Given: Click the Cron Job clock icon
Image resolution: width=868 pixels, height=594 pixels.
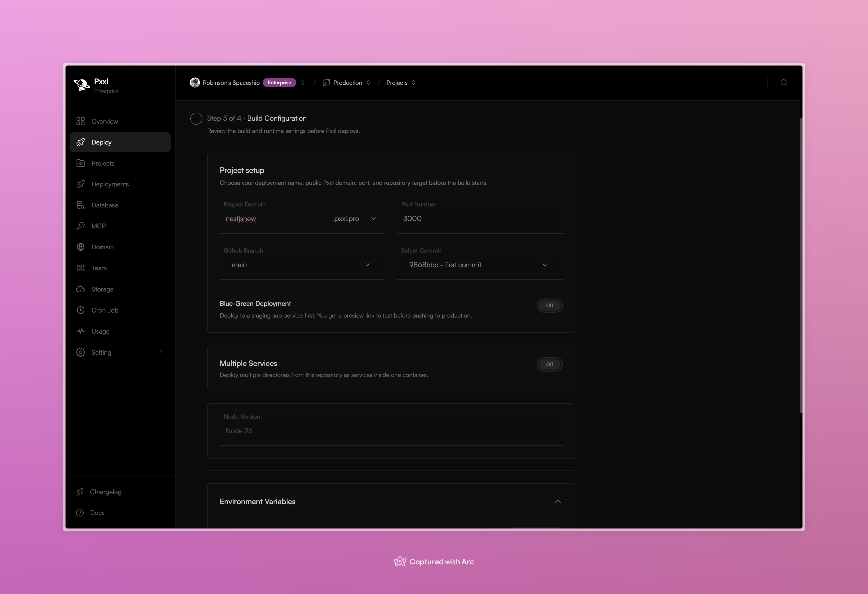Looking at the screenshot, I should click(x=80, y=310).
